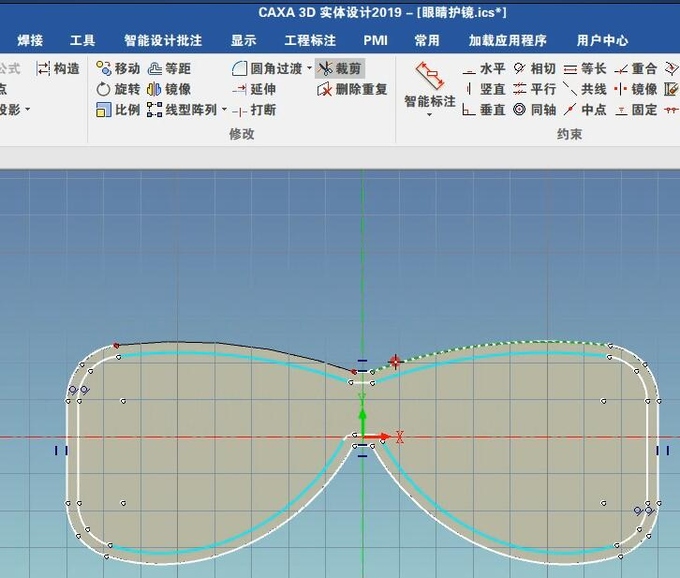680x578 pixels.
Task: Open the 用户中心 ribbon tab
Action: point(602,40)
